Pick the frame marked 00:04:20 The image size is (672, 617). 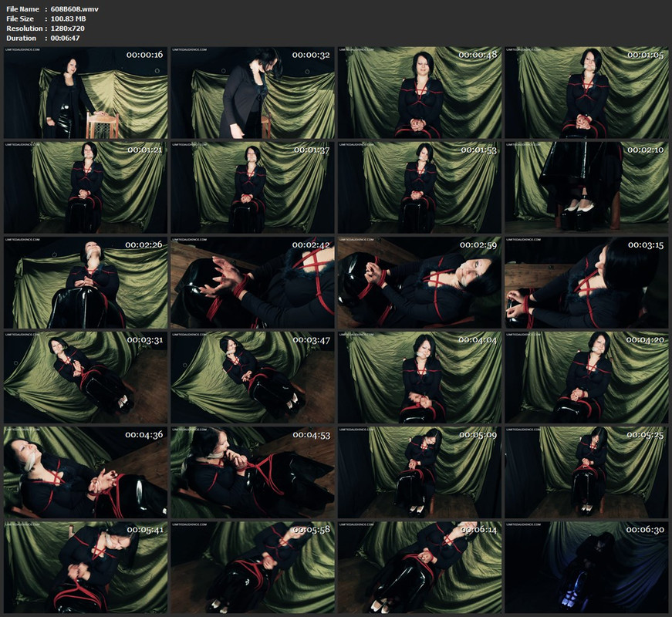586,377
